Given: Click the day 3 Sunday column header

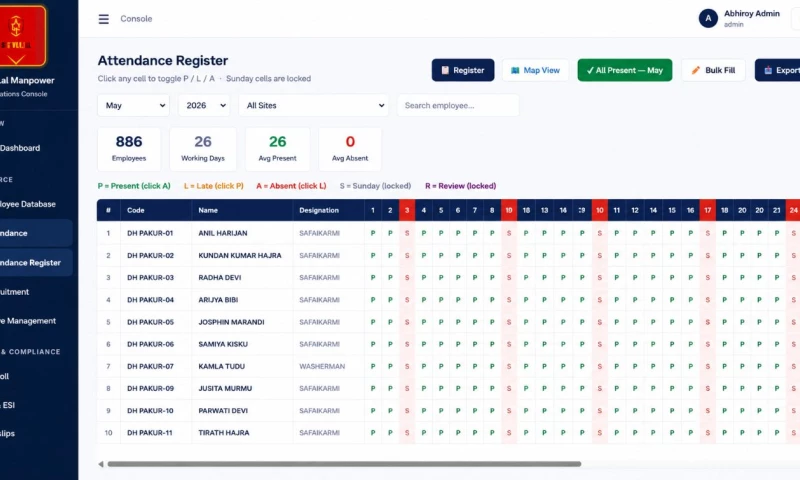Looking at the screenshot, I should pyautogui.click(x=407, y=210).
